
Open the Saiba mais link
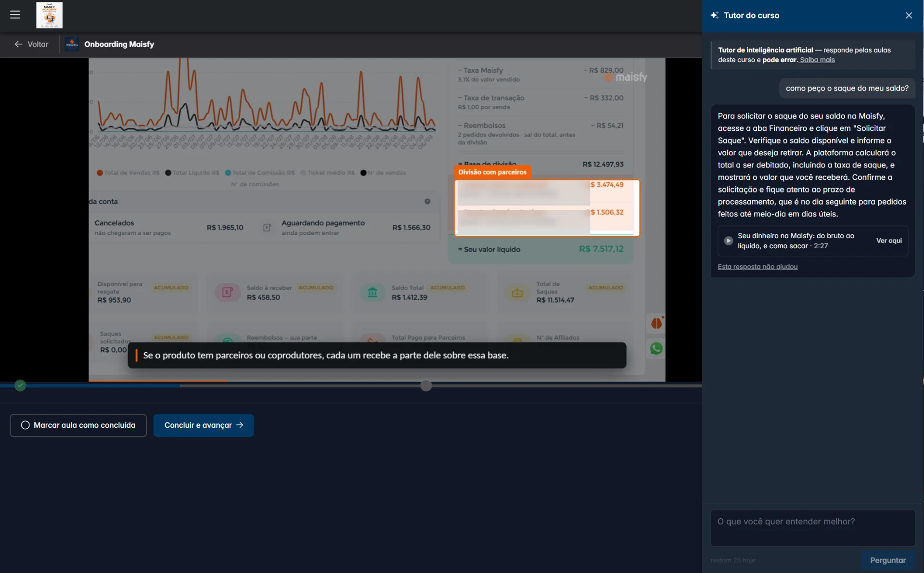click(817, 60)
